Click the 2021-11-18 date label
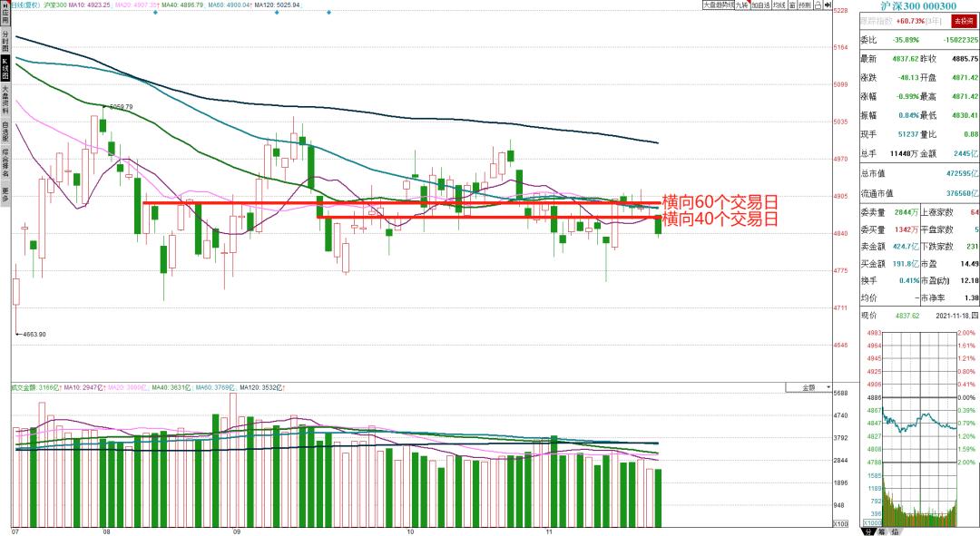The width and height of the screenshot is (980, 536). [x=957, y=317]
